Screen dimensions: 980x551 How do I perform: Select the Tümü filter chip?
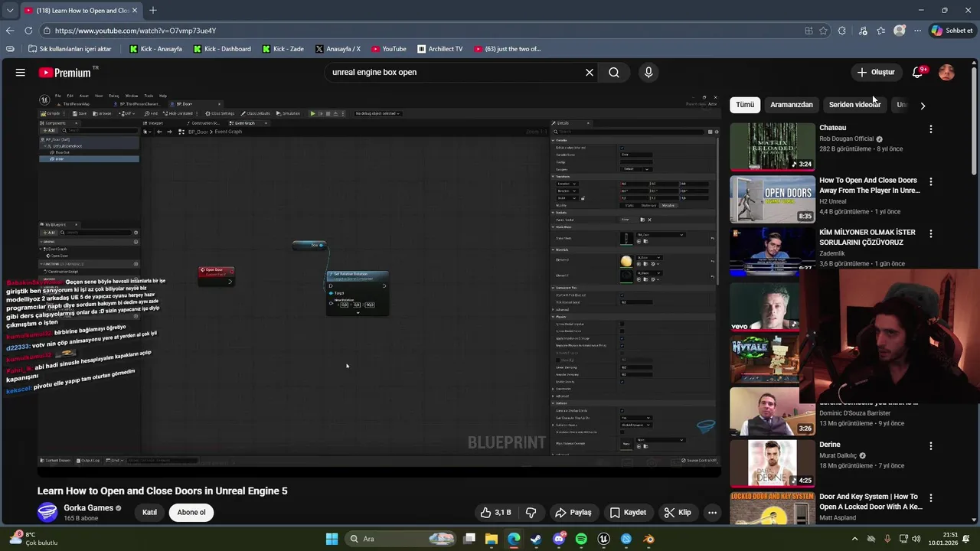(745, 104)
